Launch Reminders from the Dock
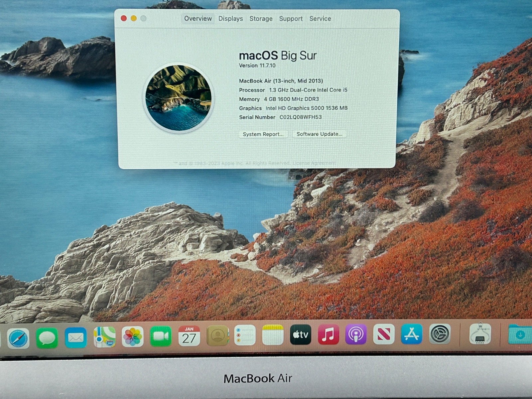 click(245, 335)
